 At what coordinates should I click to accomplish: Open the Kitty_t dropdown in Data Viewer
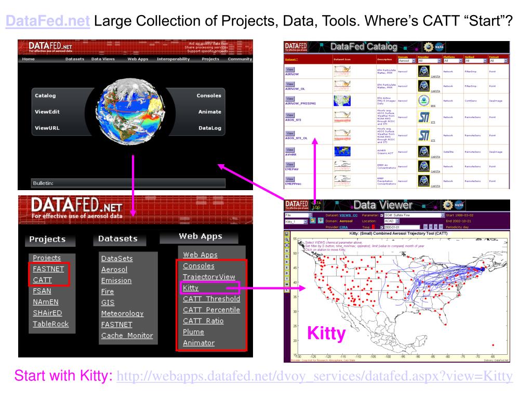(x=296, y=221)
